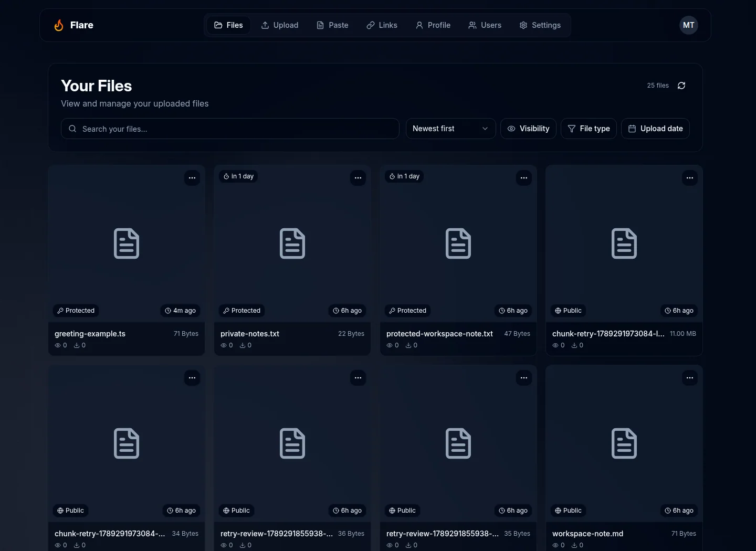Switch to the Paste tab
Screen dimensions: 756x551
point(332,25)
